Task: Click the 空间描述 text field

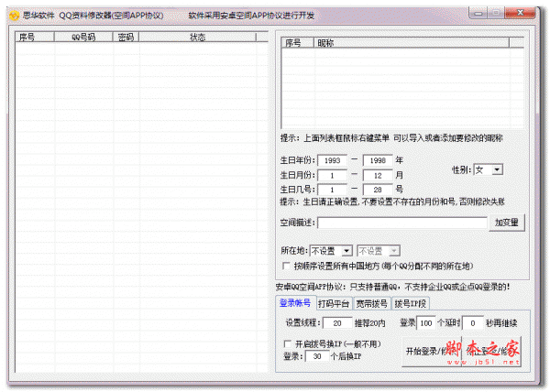Action: coord(402,223)
